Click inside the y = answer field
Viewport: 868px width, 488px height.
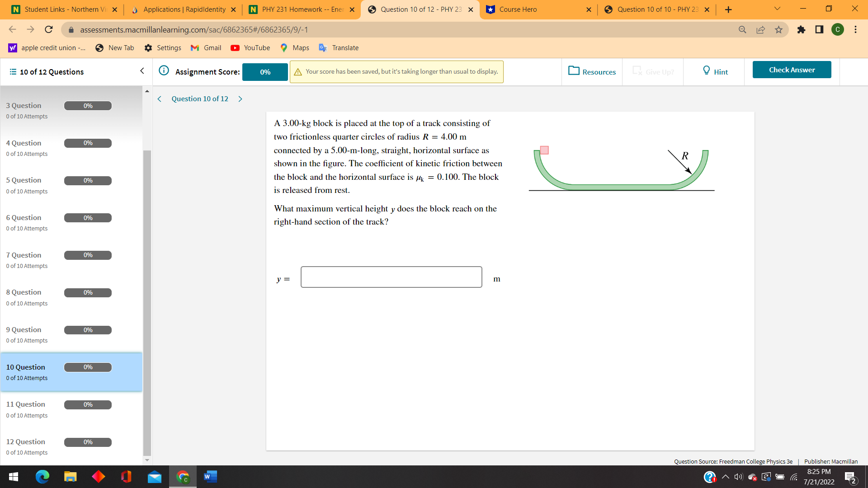[391, 277]
